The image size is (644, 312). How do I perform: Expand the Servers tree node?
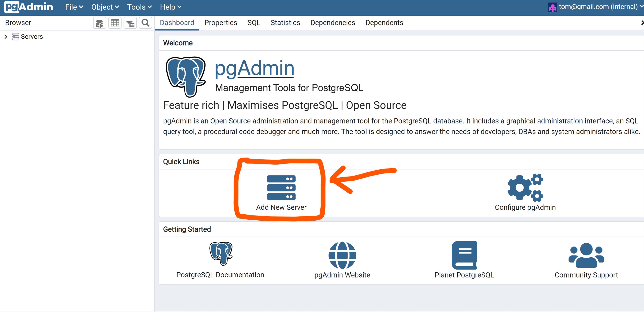(x=6, y=37)
